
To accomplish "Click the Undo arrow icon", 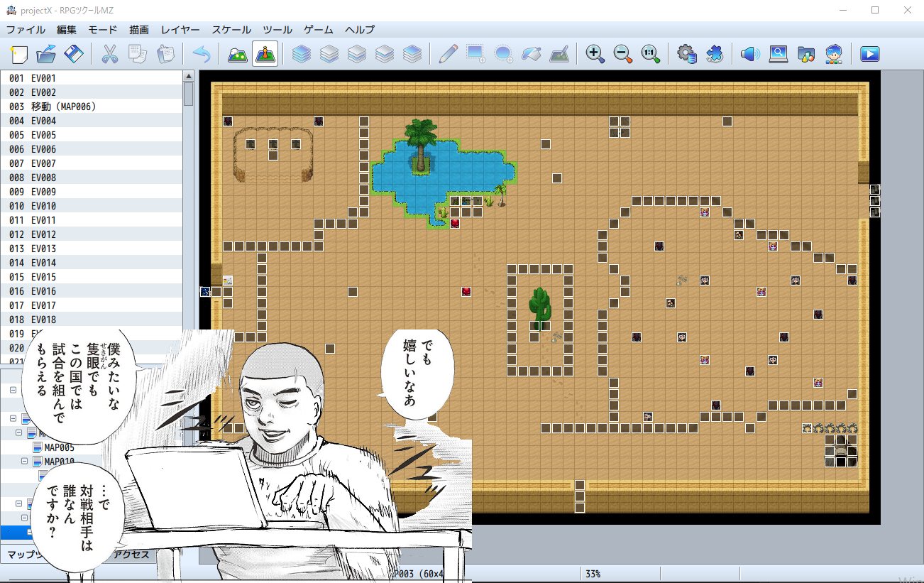I will (x=202, y=54).
